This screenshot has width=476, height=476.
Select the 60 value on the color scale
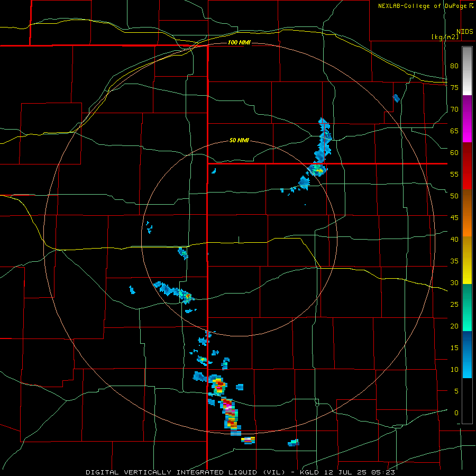pos(454,152)
